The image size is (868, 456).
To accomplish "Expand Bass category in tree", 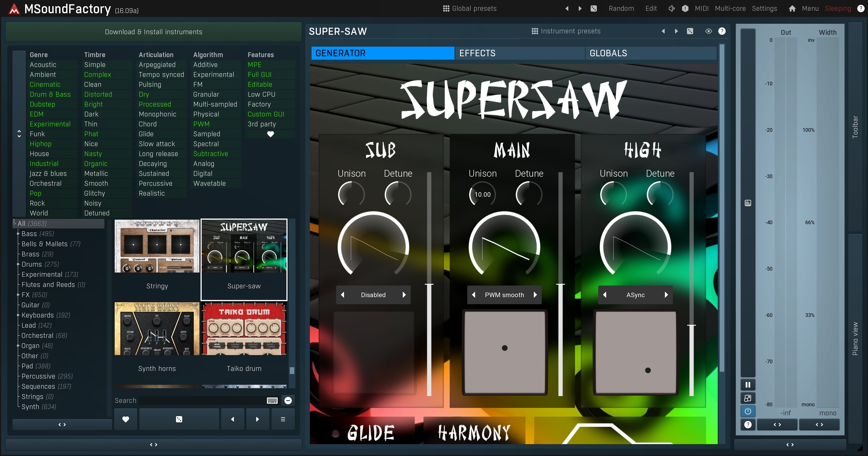I will [x=18, y=234].
